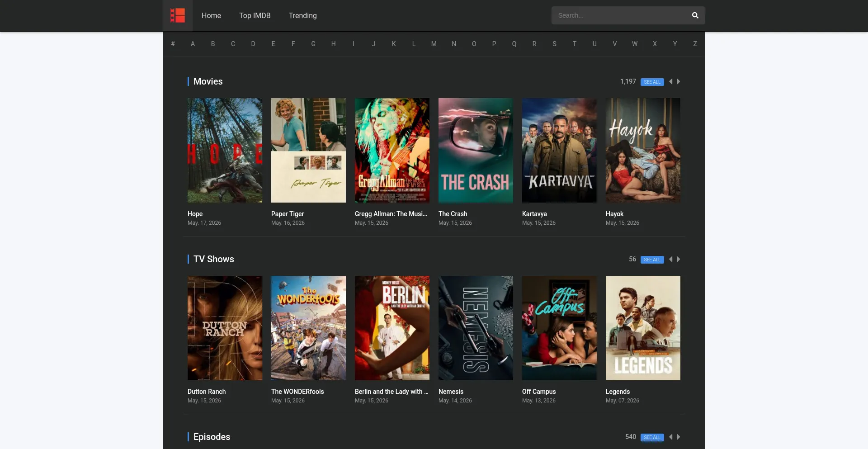This screenshot has height=449, width=868.
Task: Open the Top IMDB page
Action: point(255,15)
